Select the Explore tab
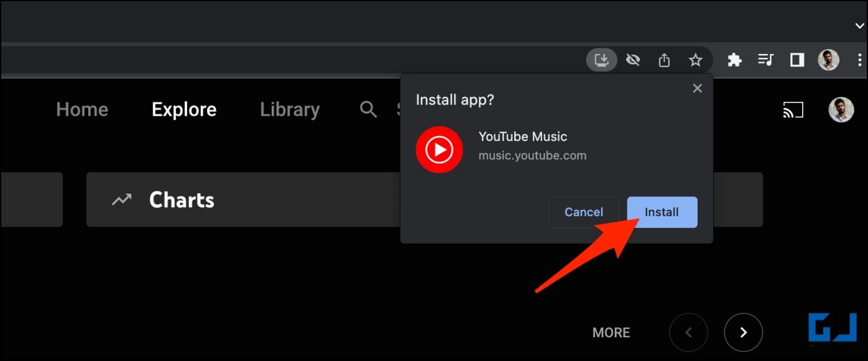This screenshot has width=868, height=361. click(x=184, y=109)
